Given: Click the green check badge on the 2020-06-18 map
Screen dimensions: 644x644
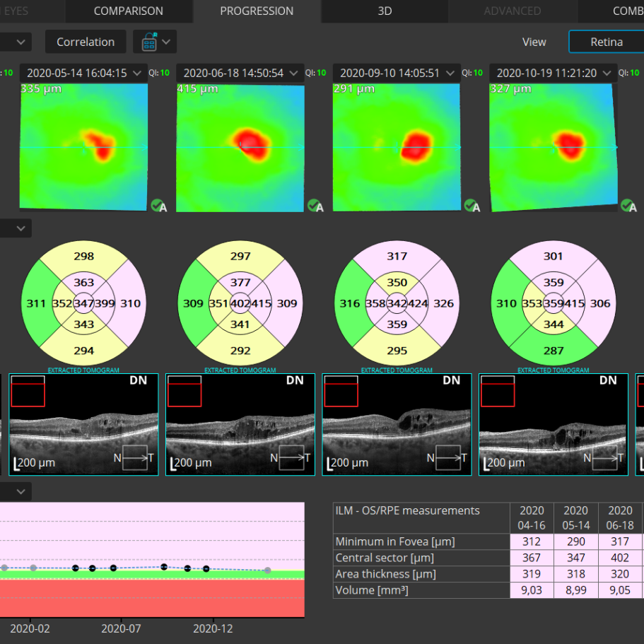Looking at the screenshot, I should (315, 206).
